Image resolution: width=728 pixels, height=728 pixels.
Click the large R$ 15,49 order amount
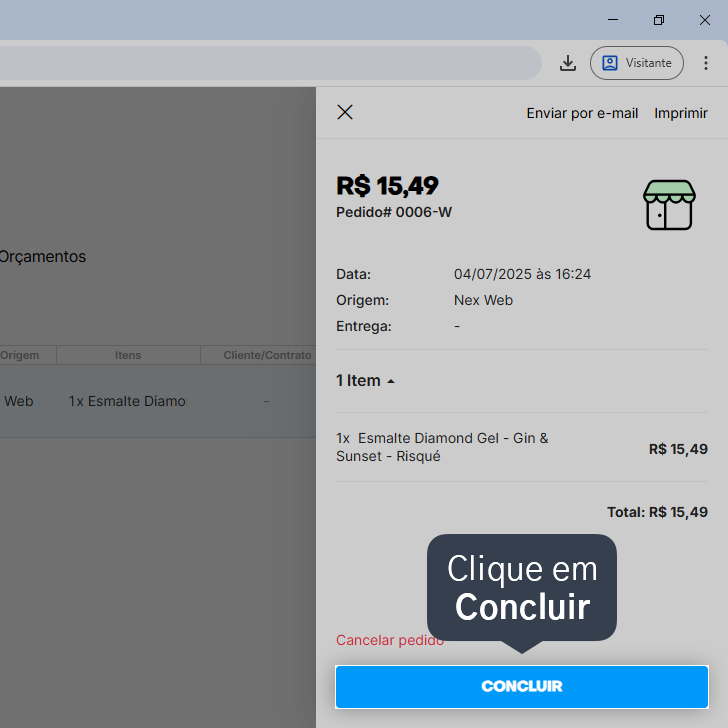387,186
